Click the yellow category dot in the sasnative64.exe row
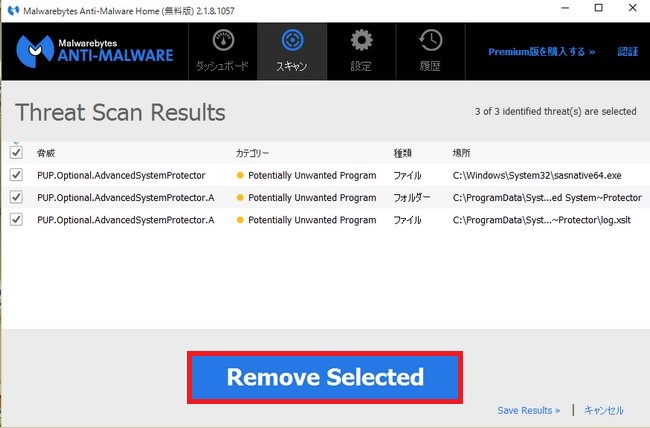650x428 pixels. 240,175
